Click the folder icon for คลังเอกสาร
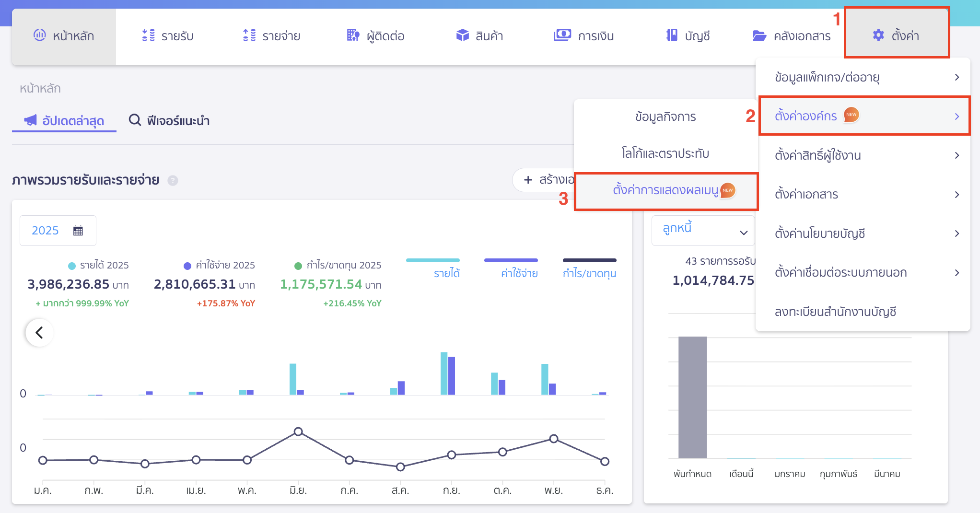Screen dimensions: 980x513 pos(759,36)
